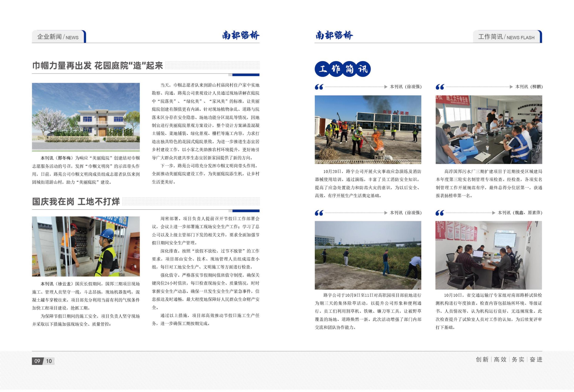The height and width of the screenshot is (392, 574).
Task: Click the paragraph starting 当天，巾帼志愿者队来到游山村
Action: click(x=205, y=121)
